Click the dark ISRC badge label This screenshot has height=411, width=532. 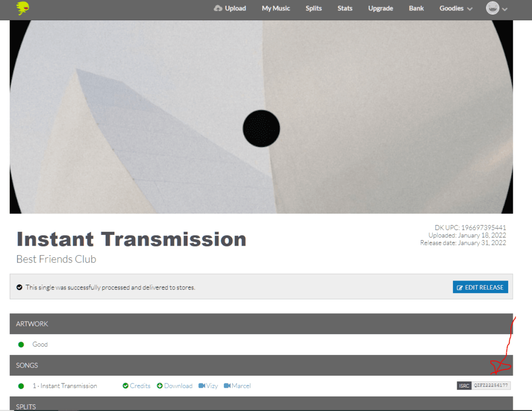click(464, 386)
